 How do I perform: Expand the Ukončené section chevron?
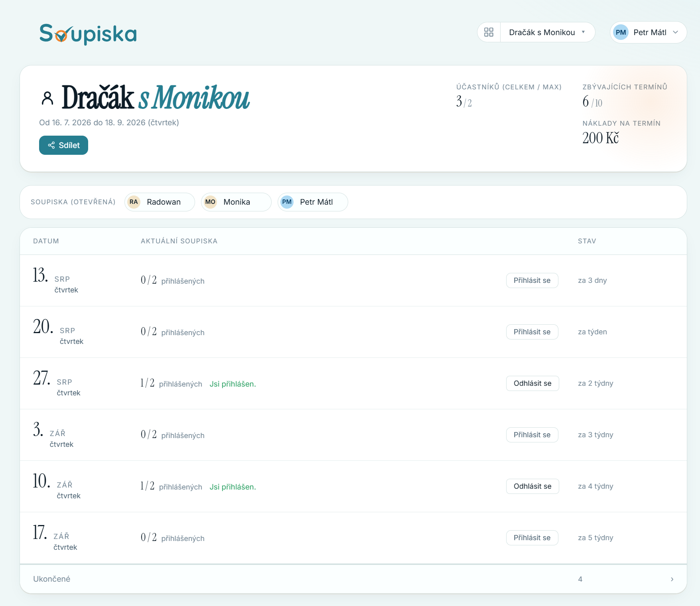tap(672, 579)
